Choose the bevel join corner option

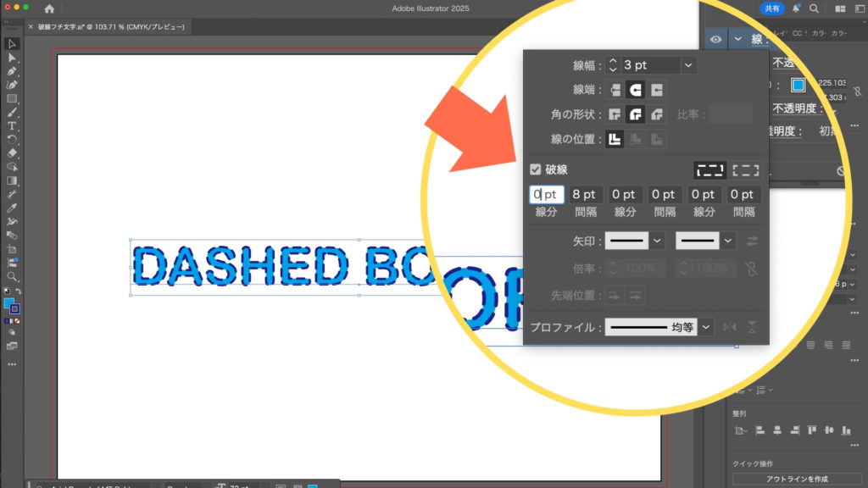pos(656,114)
